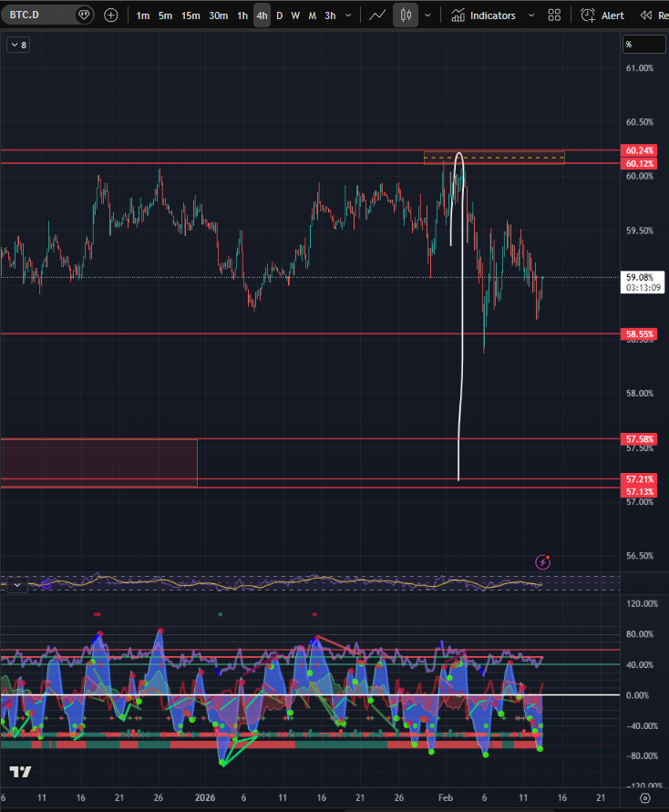Open the Replay rewind button
The height and width of the screenshot is (812, 669).
[654, 15]
